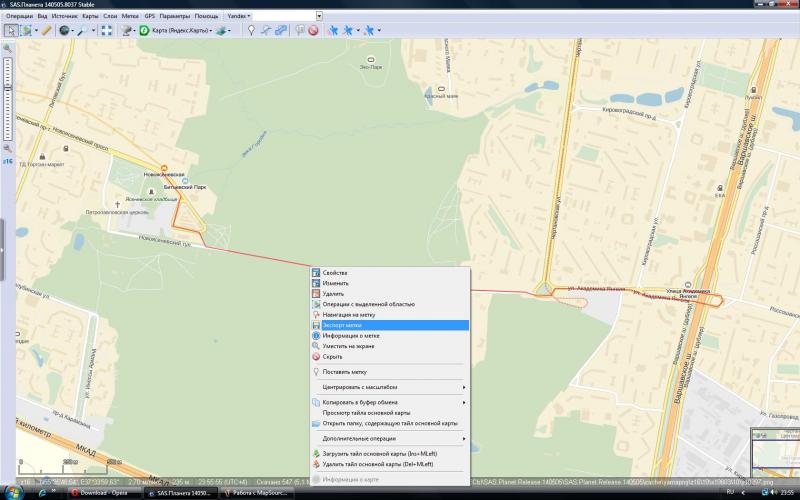This screenshot has height=500, width=800.
Task: Toggle full screen map mode
Action: click(106, 31)
